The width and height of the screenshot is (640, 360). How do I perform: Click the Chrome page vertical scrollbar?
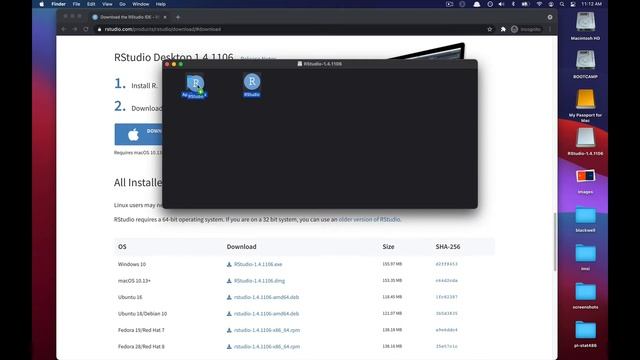click(555, 242)
